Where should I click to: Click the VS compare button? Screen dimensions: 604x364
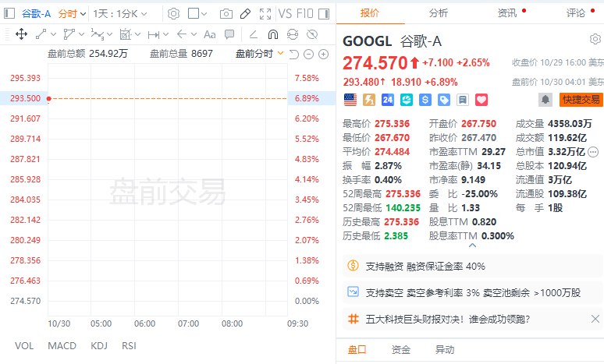click(285, 14)
